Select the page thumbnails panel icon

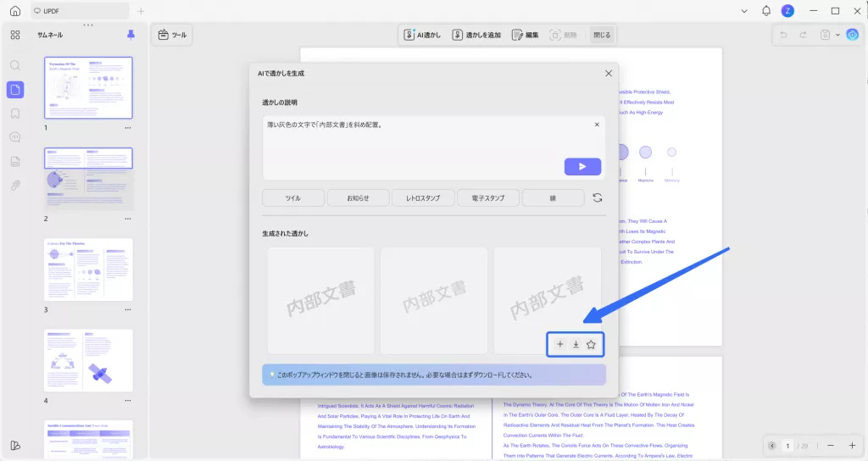click(x=15, y=90)
